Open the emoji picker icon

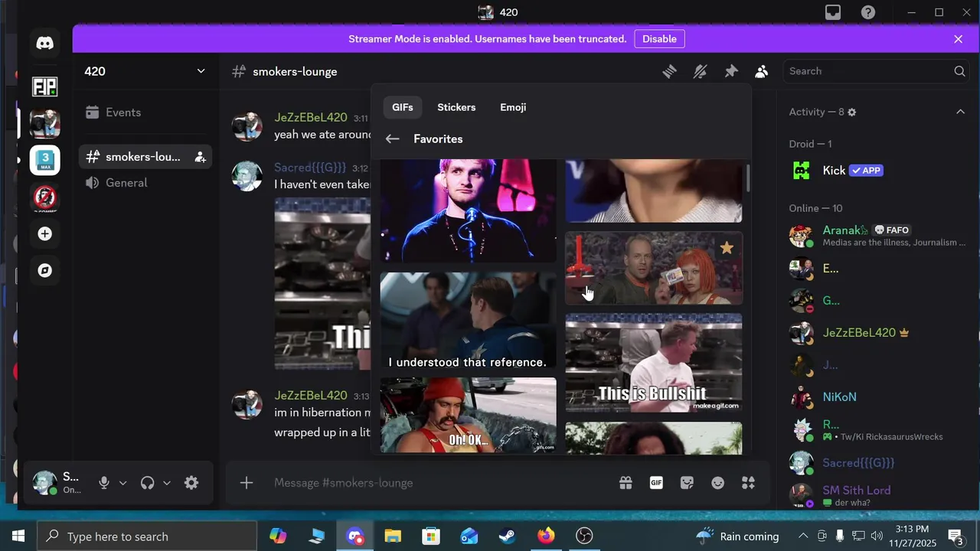pos(717,483)
